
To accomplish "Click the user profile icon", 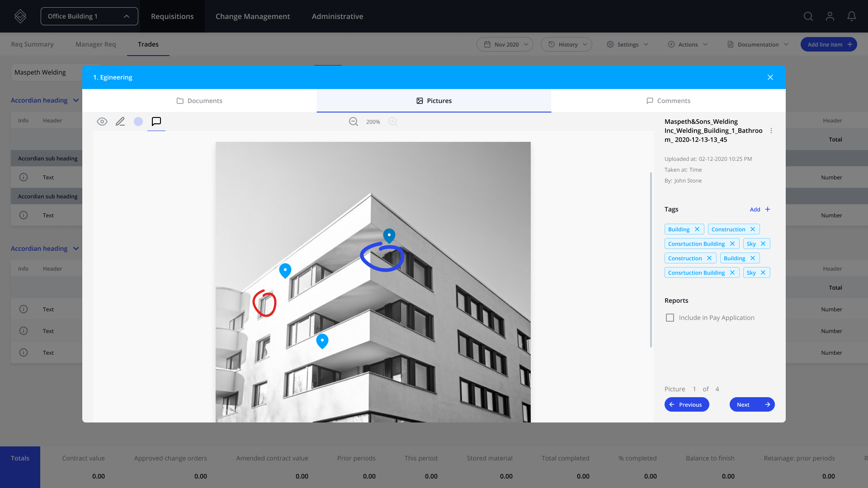I will coord(830,16).
